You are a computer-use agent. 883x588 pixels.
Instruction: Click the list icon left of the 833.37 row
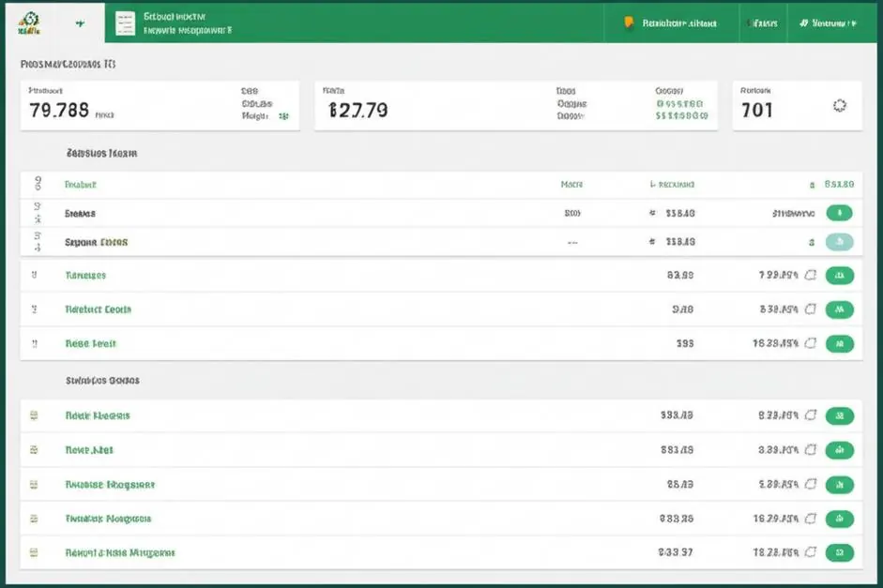(x=34, y=552)
